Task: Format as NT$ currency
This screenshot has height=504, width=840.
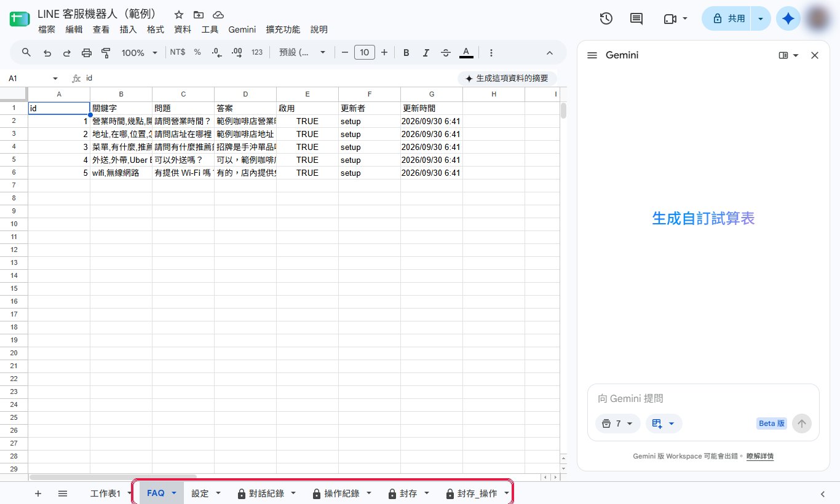Action: coord(178,52)
